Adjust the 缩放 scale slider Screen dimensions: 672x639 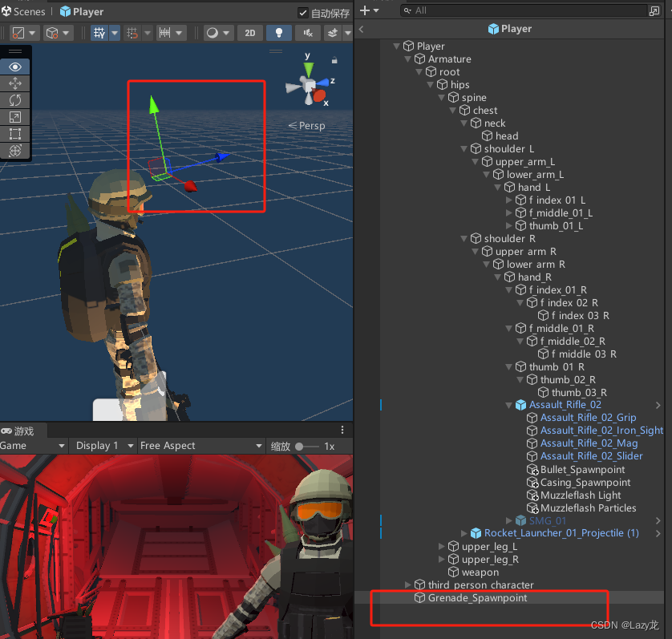click(307, 447)
